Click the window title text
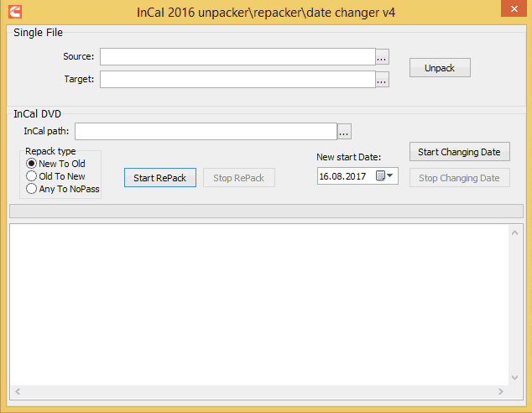Image resolution: width=532 pixels, height=413 pixels. 266,13
